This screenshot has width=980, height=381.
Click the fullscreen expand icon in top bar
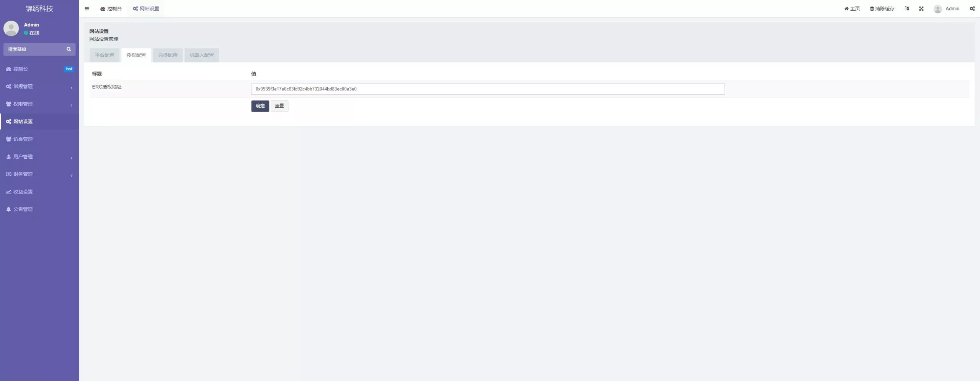point(921,9)
